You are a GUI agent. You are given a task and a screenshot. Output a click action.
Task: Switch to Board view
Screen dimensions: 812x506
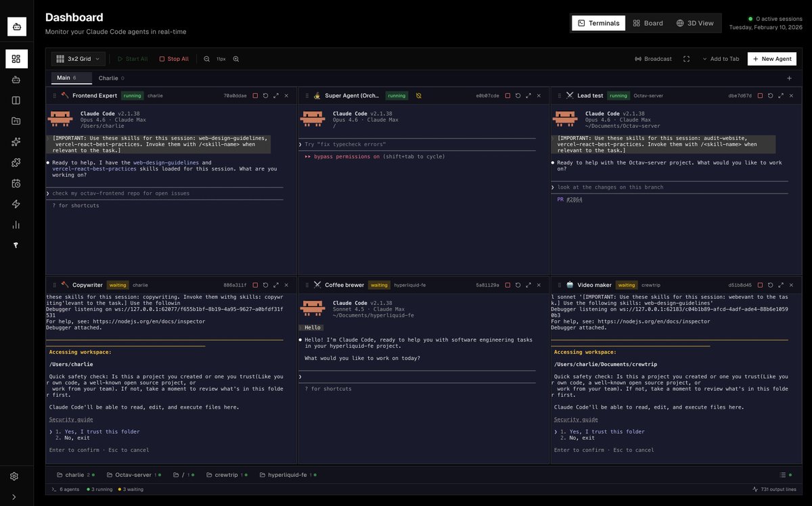[x=648, y=23]
